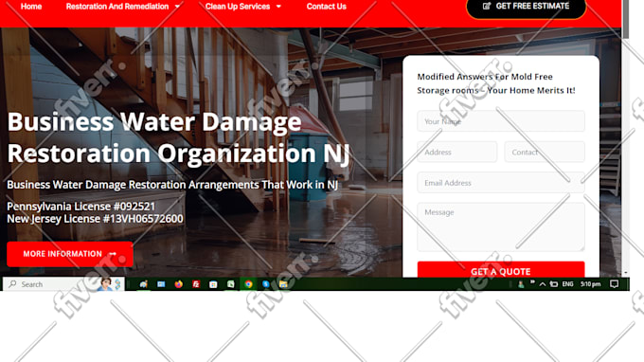Open the Home menu item
The image size is (644, 362).
(x=31, y=7)
